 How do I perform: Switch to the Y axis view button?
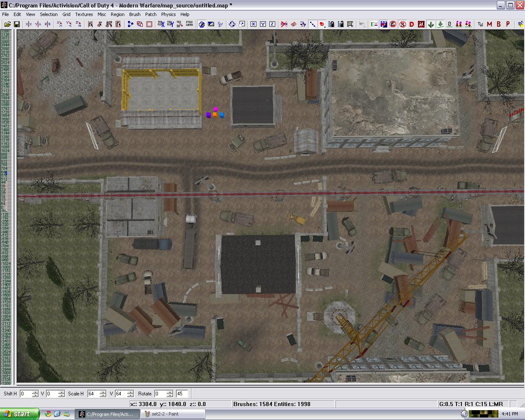[x=263, y=24]
